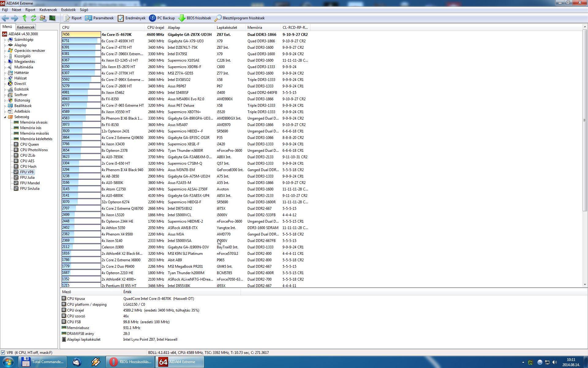Open the Kedvencek menu
588x368 pixels.
pyautogui.click(x=48, y=10)
